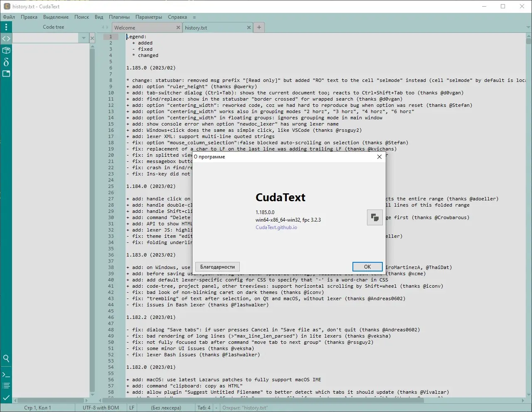
Task: Open the Справка menu
Action: pyautogui.click(x=177, y=17)
